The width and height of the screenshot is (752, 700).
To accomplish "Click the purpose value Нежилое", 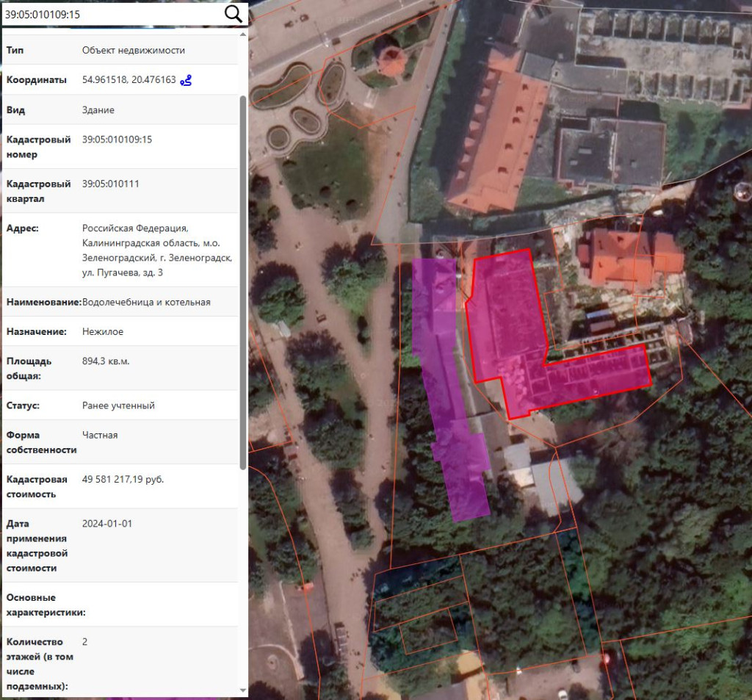I will click(x=103, y=331).
